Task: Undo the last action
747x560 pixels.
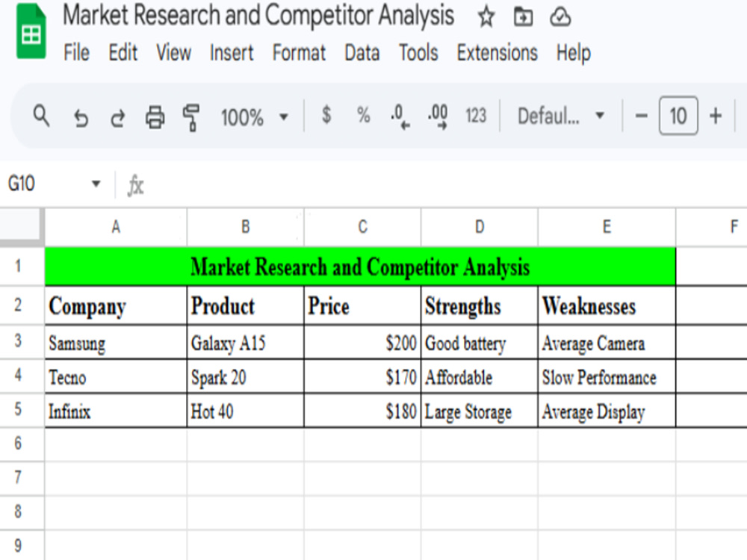Action: click(81, 117)
